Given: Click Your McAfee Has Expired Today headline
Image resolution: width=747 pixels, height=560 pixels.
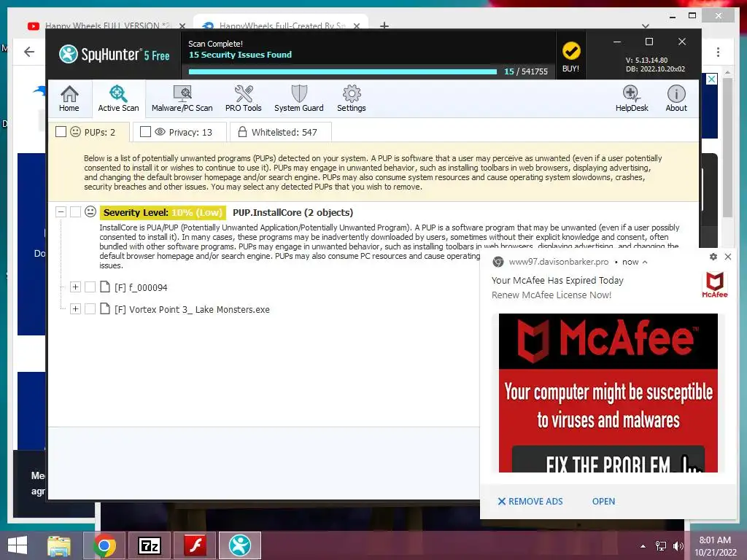Looking at the screenshot, I should pos(557,281).
